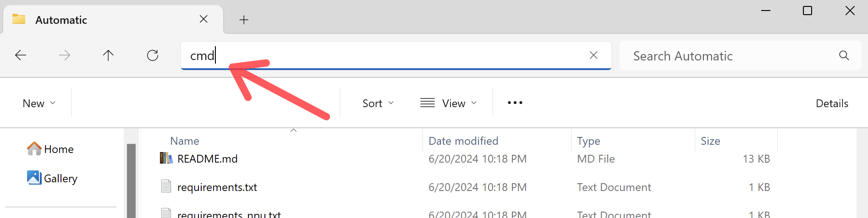
Task: Open a new tab with plus button
Action: [244, 20]
